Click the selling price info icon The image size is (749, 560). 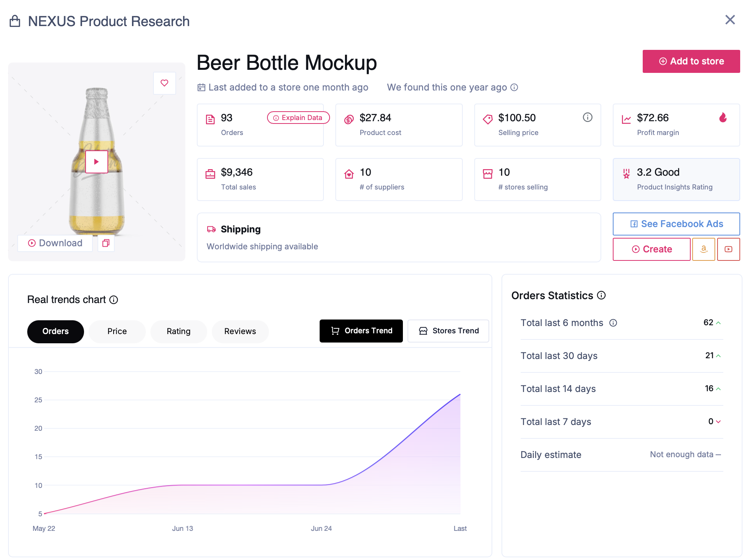[587, 117]
